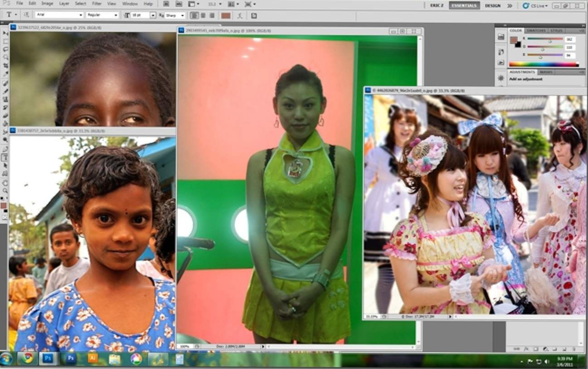Viewport: 588px width, 369px height.
Task: Open the Arial font family dropdown
Action: [59, 15]
